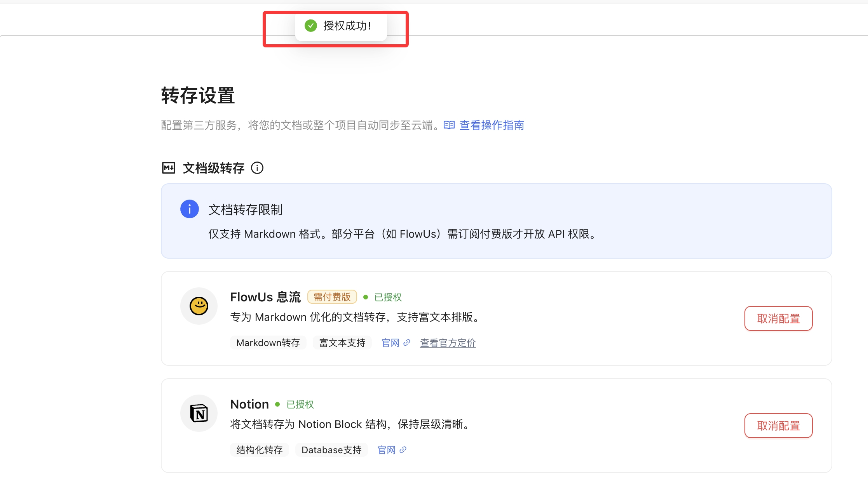Click the 需付费版 badge on FlowUs
This screenshot has width=868, height=480.
[332, 297]
